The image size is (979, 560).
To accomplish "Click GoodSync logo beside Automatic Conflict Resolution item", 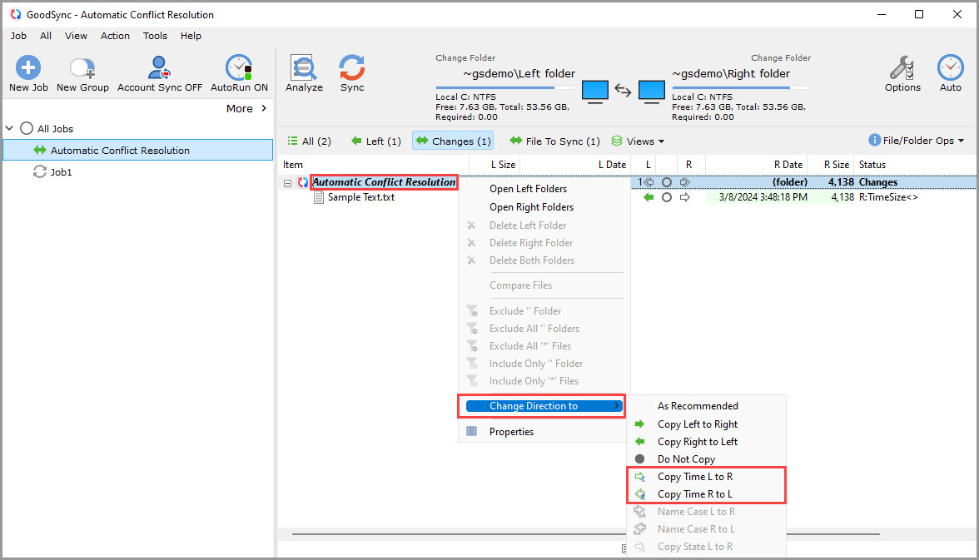I will (x=303, y=182).
